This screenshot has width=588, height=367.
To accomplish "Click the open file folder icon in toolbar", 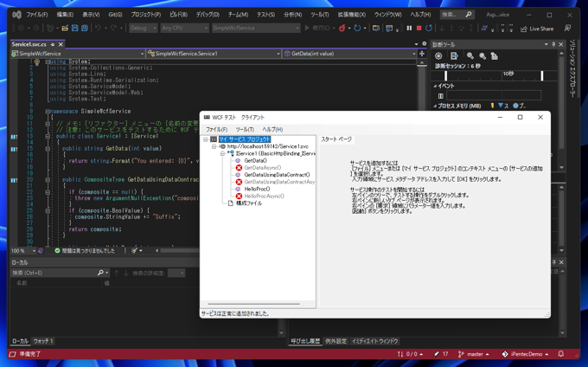I will tap(65, 29).
